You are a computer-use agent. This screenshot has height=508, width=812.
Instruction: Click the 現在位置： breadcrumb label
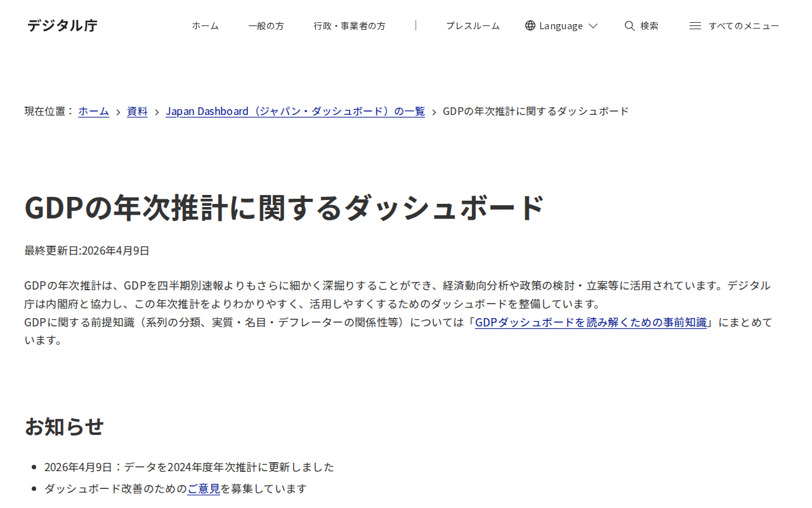pyautogui.click(x=49, y=111)
